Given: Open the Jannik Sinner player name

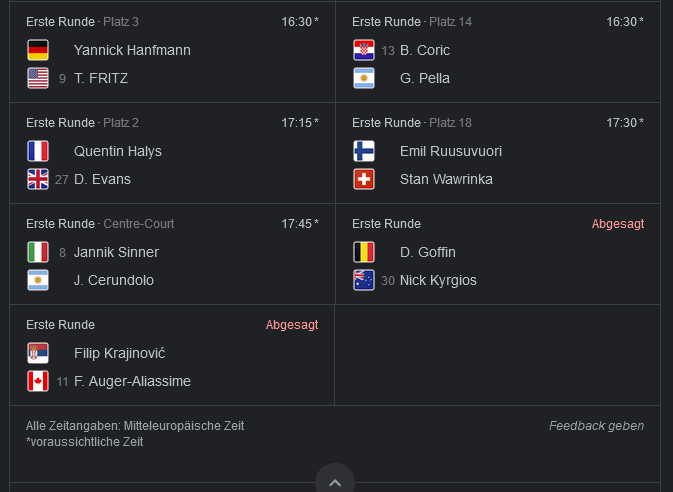Looking at the screenshot, I should [x=116, y=252].
